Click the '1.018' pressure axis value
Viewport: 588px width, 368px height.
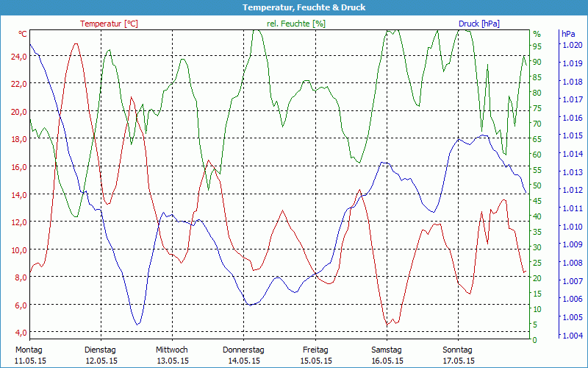pos(571,82)
